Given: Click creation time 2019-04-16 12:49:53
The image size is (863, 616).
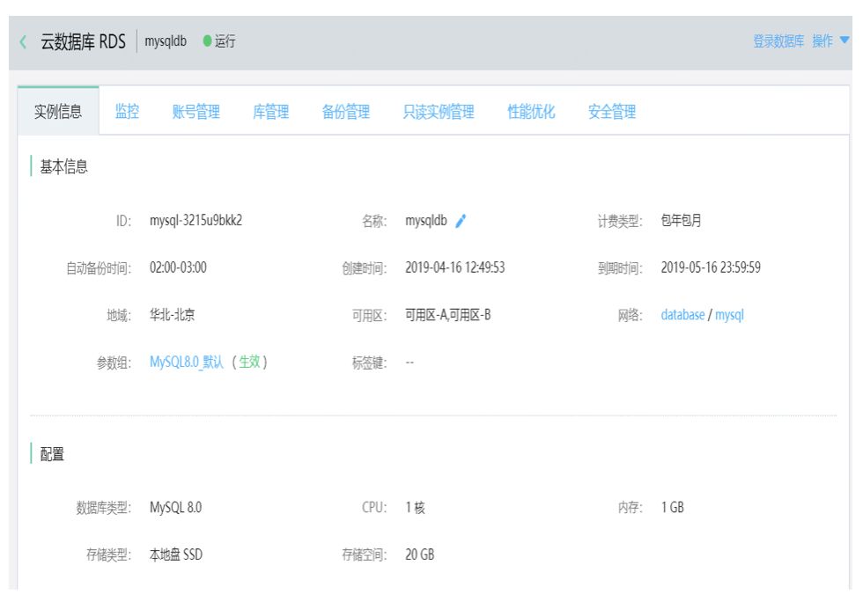Looking at the screenshot, I should 455,268.
